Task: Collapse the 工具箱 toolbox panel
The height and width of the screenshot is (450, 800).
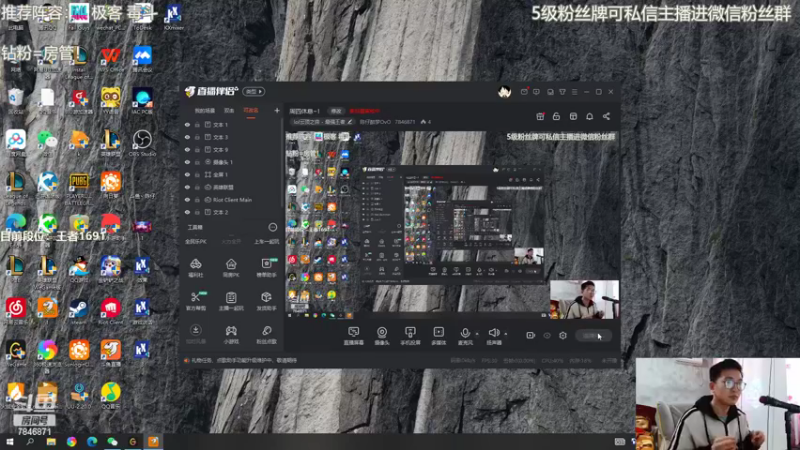Action: [x=273, y=227]
